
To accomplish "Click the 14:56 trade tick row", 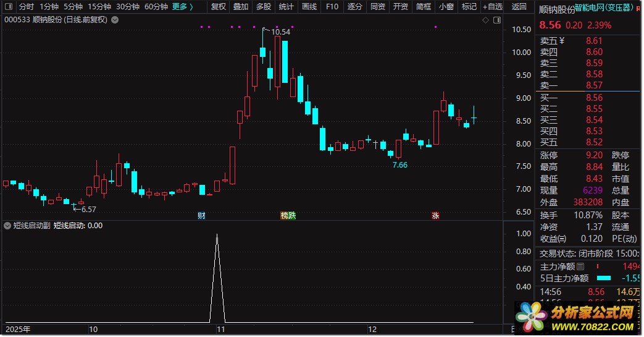I will (x=589, y=292).
